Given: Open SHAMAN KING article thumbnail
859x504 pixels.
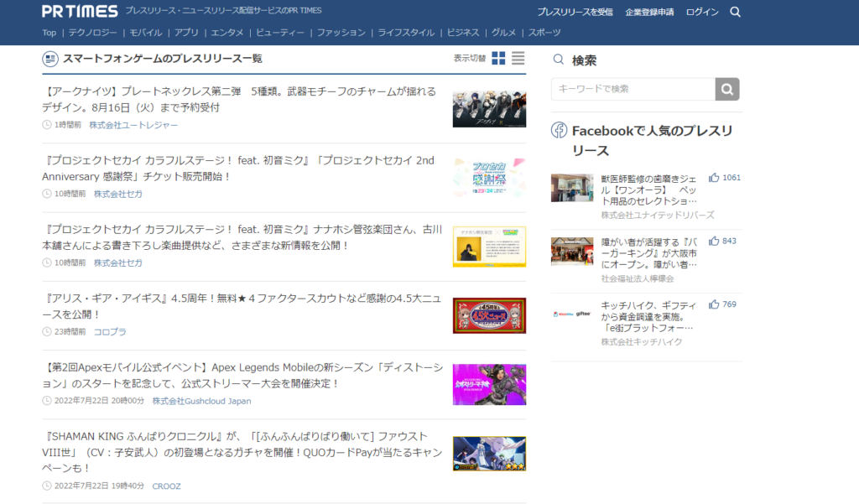Looking at the screenshot, I should click(x=489, y=454).
